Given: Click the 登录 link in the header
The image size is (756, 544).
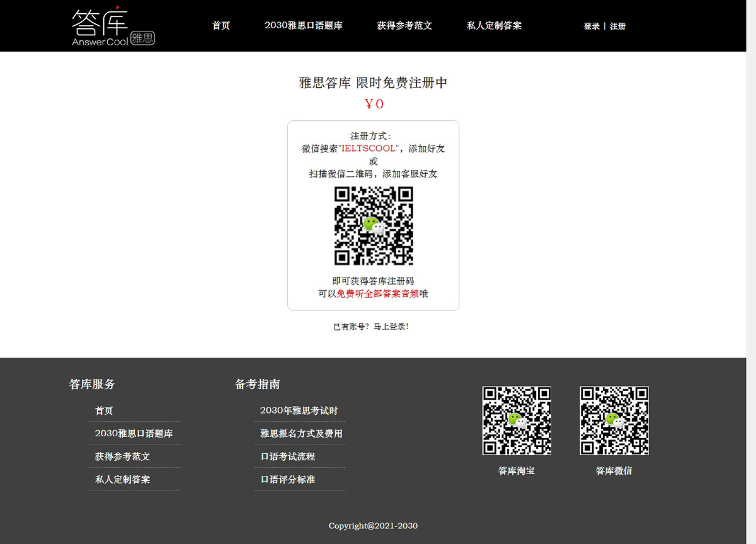Looking at the screenshot, I should point(592,26).
